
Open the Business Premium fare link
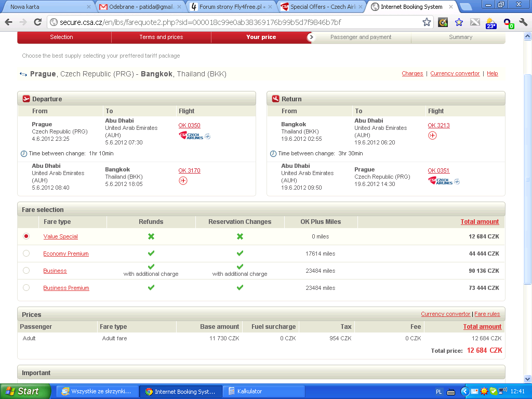[66, 288]
